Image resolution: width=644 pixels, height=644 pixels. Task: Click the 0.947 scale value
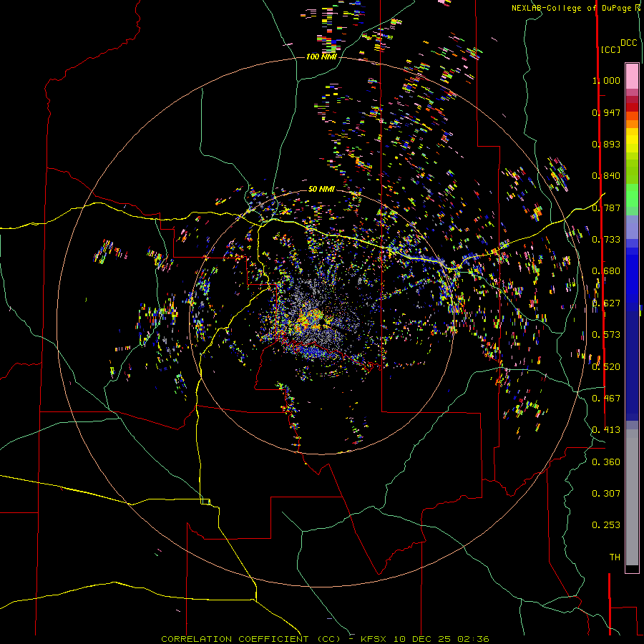click(606, 112)
